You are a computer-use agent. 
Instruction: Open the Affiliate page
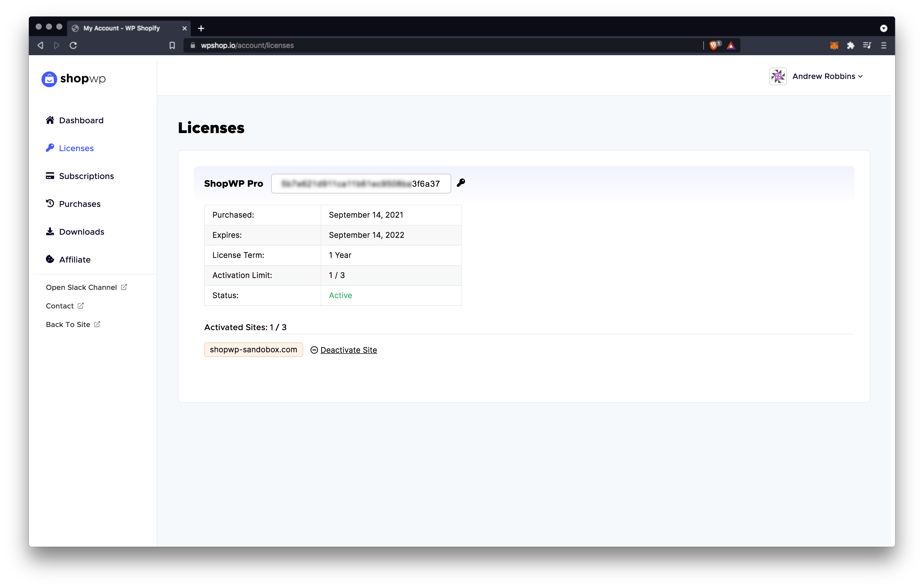point(75,259)
